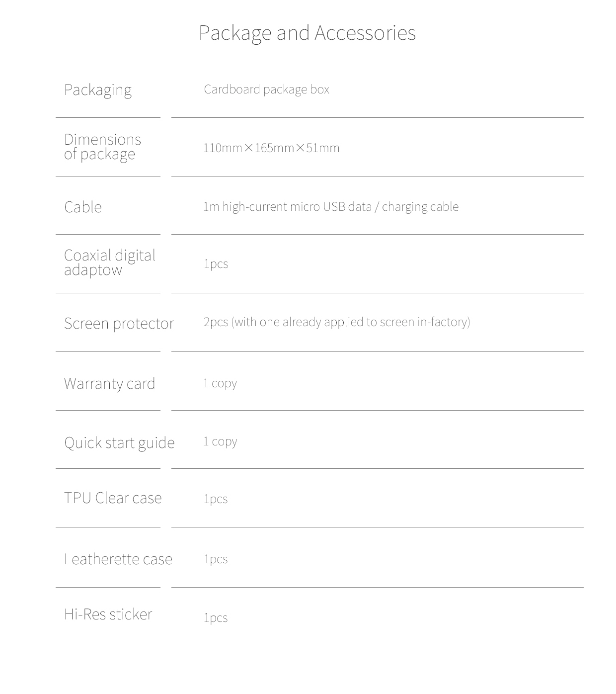
Task: Click the "Packaging" row label
Action: tap(98, 90)
